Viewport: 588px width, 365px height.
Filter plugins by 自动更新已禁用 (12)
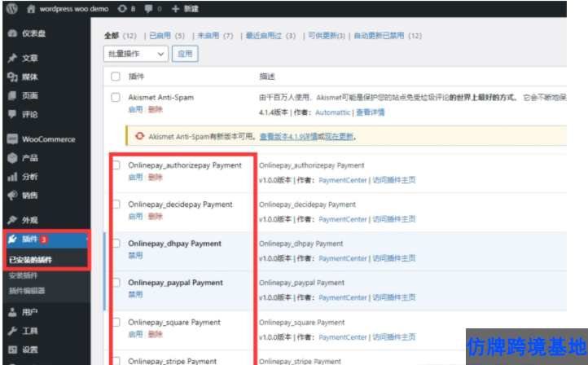tap(388, 36)
